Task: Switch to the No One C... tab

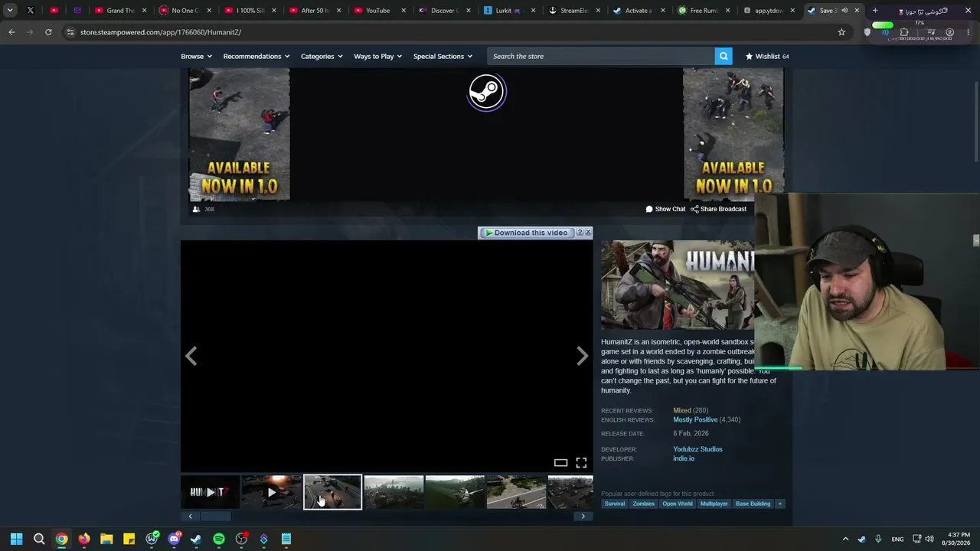Action: coord(185,11)
